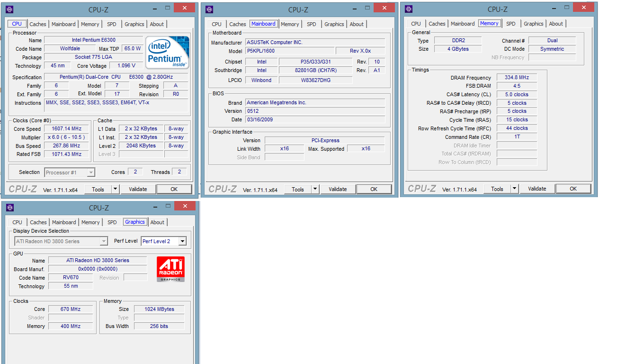Open the Tools dropdown arrow in the Mainboard window
The height and width of the screenshot is (364, 644).
pos(315,189)
